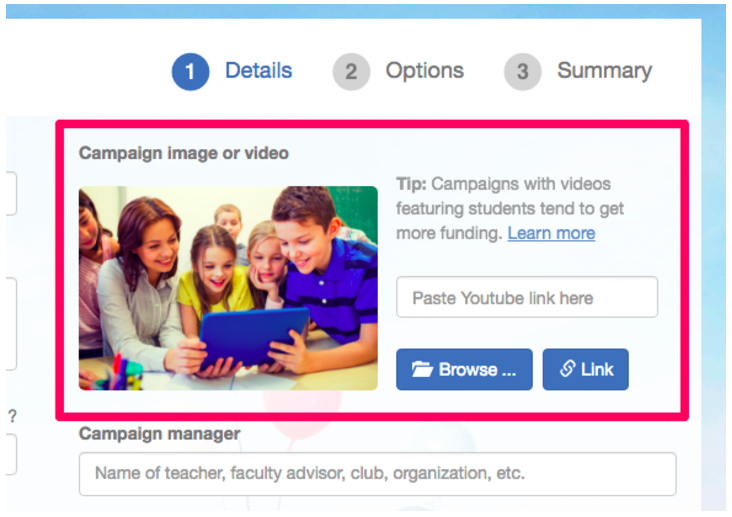Open the Details step tab

pos(258,71)
